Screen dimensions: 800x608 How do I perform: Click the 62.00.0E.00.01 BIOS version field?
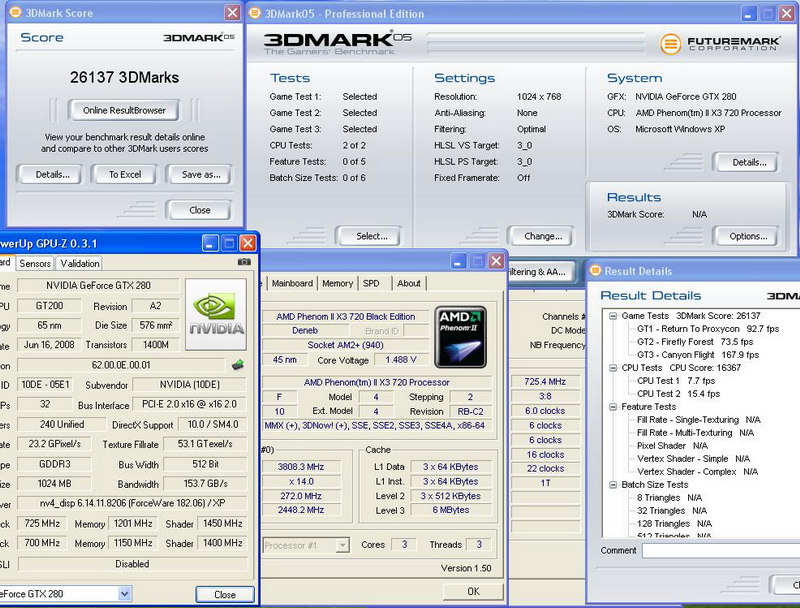tap(121, 365)
